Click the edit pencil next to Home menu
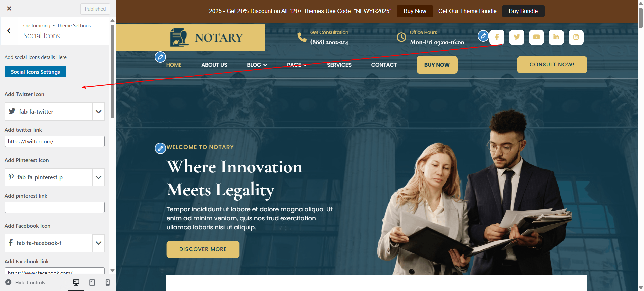Screen dimensions: 644x291 [160, 57]
